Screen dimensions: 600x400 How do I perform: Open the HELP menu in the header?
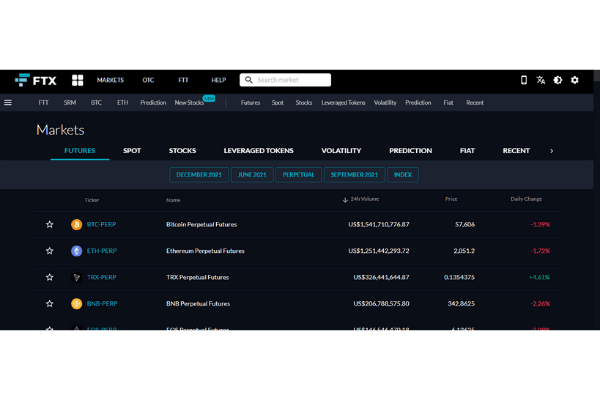[218, 80]
